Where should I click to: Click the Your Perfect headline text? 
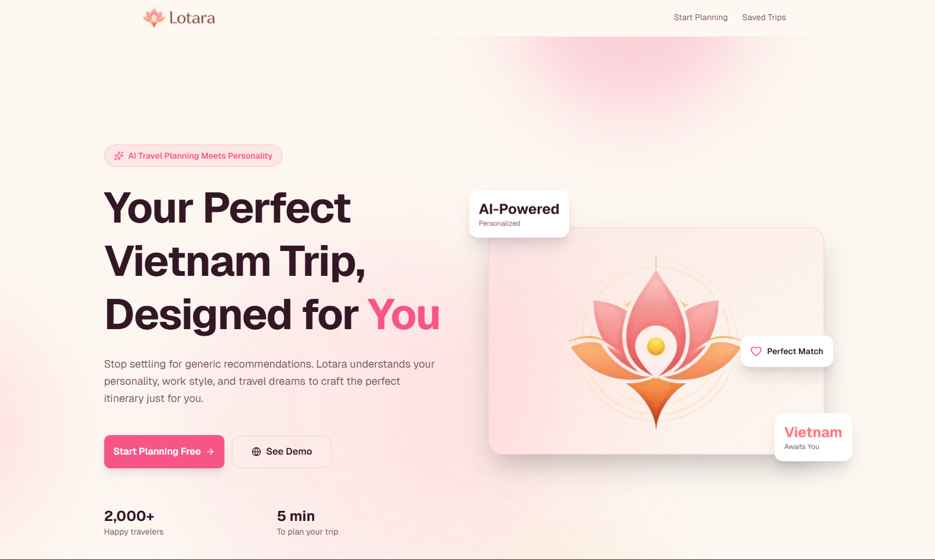tap(227, 208)
